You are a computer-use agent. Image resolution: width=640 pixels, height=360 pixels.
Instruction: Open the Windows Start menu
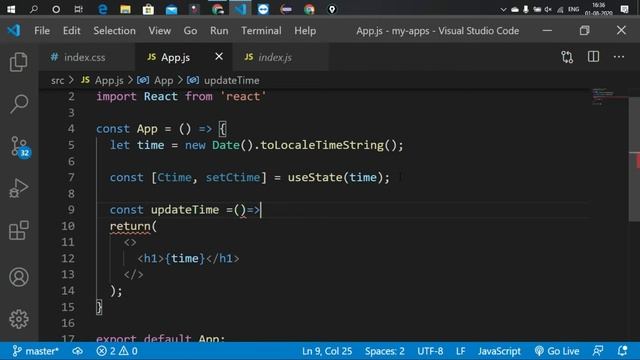tap(11, 9)
